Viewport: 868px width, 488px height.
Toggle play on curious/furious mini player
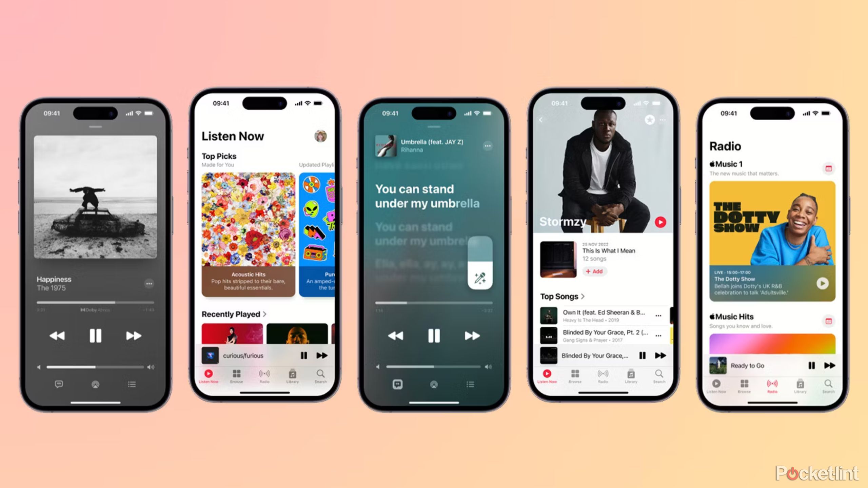303,356
